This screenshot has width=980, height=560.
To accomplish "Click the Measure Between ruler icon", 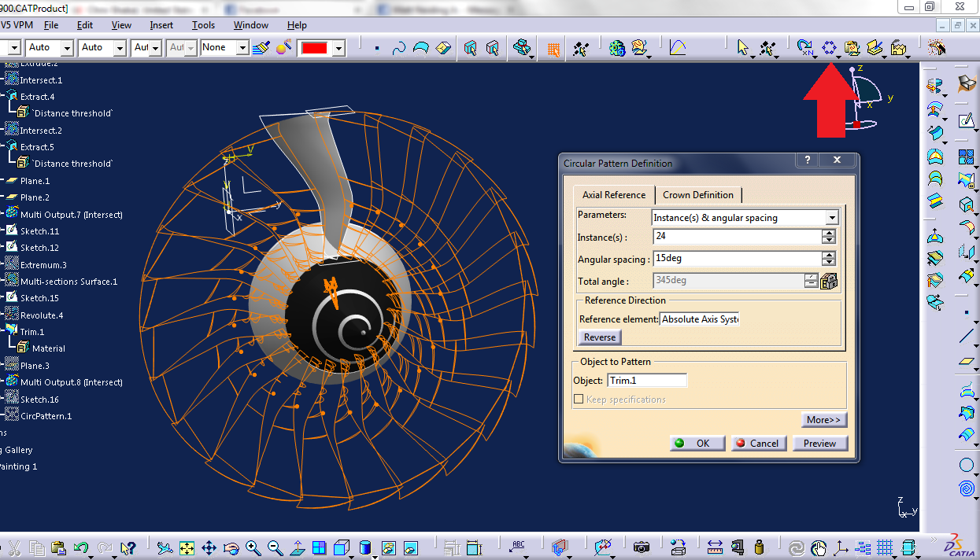I will click(715, 547).
